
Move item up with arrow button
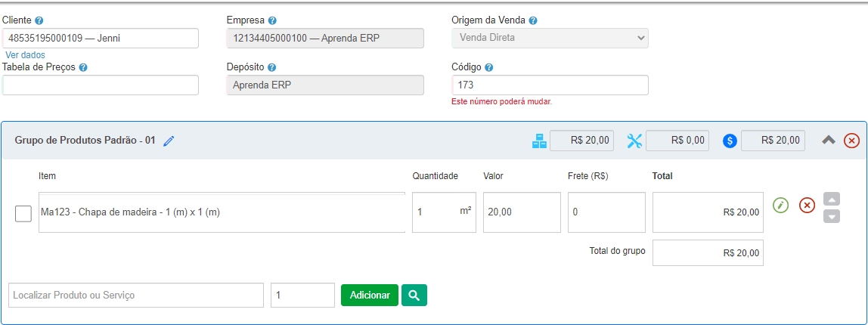point(831,200)
